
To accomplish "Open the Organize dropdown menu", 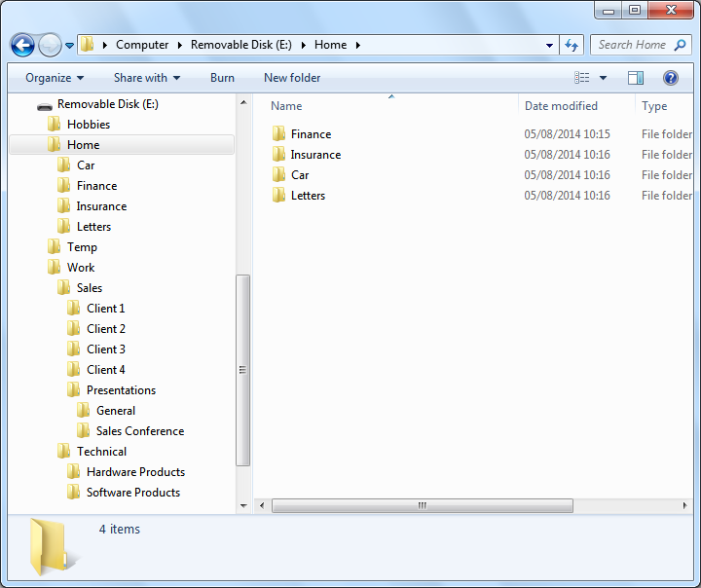I will pyautogui.click(x=55, y=78).
